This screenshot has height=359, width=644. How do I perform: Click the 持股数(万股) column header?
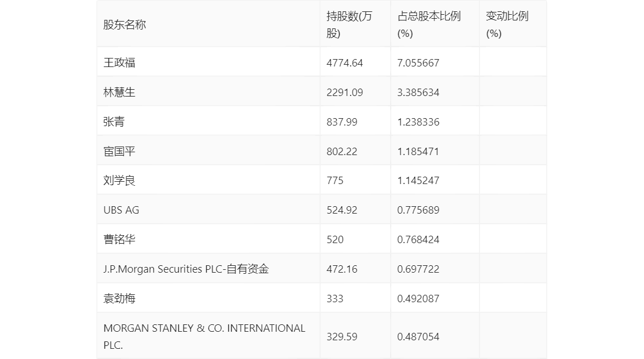(x=349, y=25)
